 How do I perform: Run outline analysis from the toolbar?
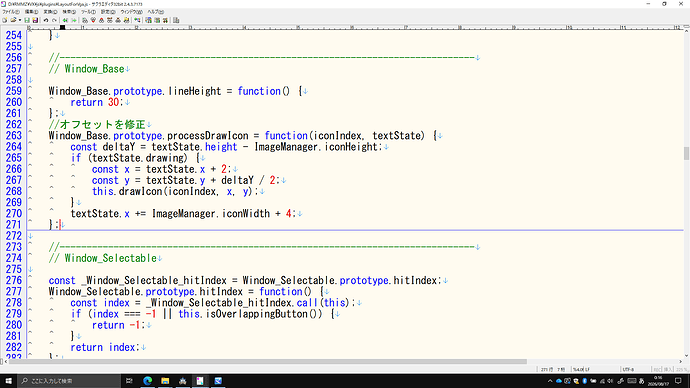[137, 20]
